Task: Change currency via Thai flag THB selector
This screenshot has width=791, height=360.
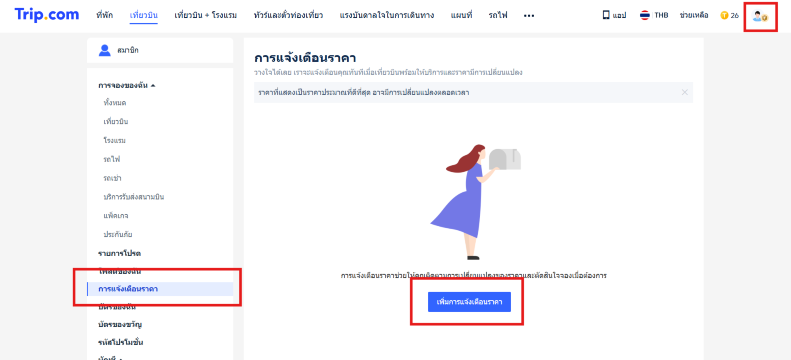Action: pos(654,15)
